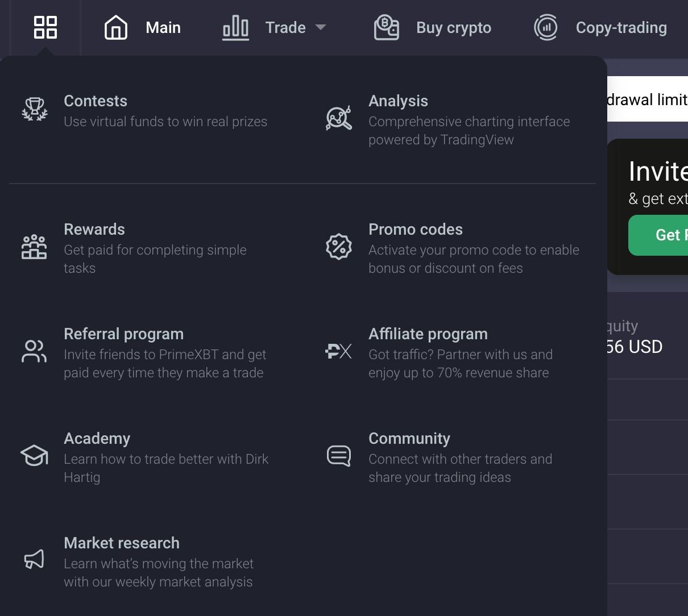Click the Market research megaphone icon

coord(34,559)
